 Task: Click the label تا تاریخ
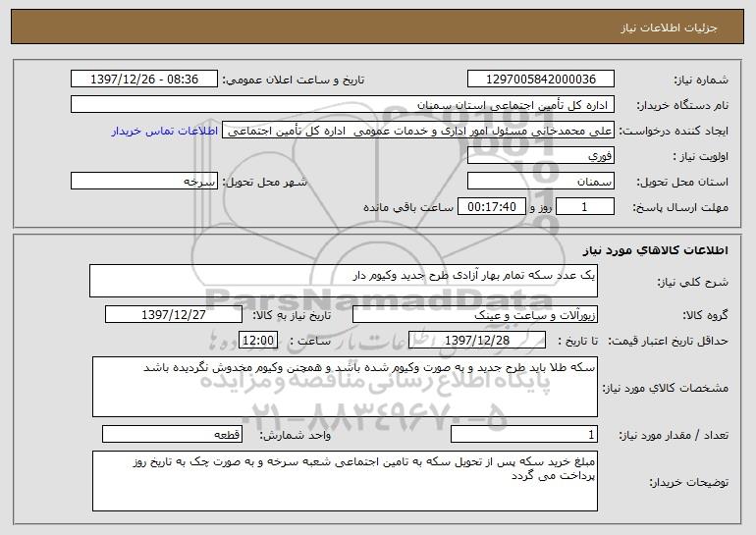tap(577, 341)
